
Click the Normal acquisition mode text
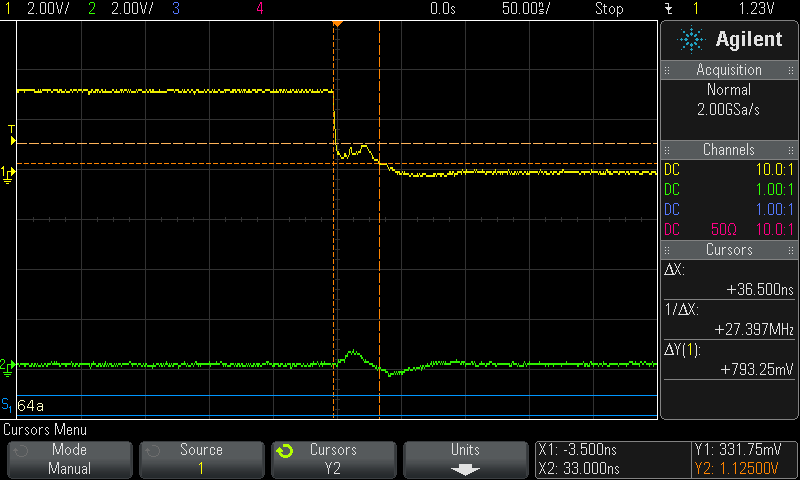pyautogui.click(x=729, y=90)
